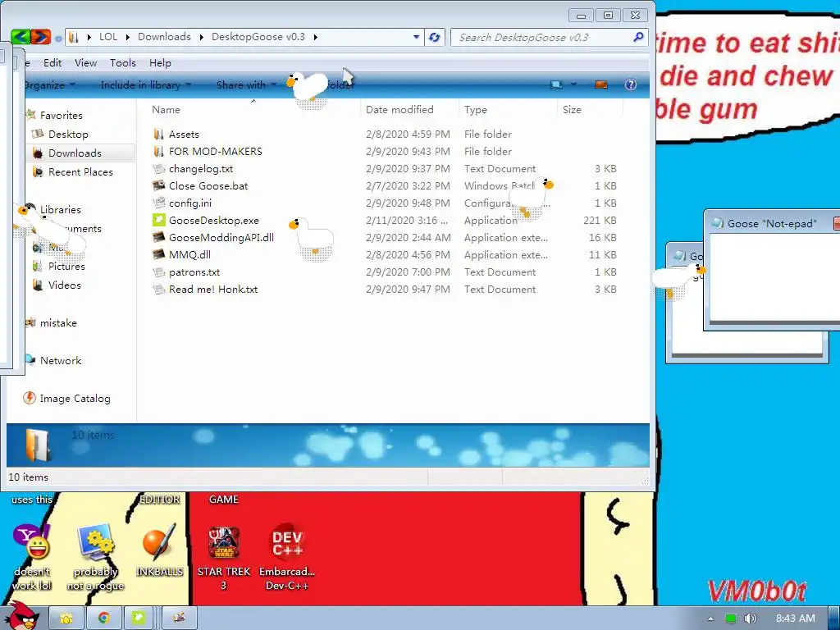
Task: Go back with the green arrow button
Action: [21, 37]
